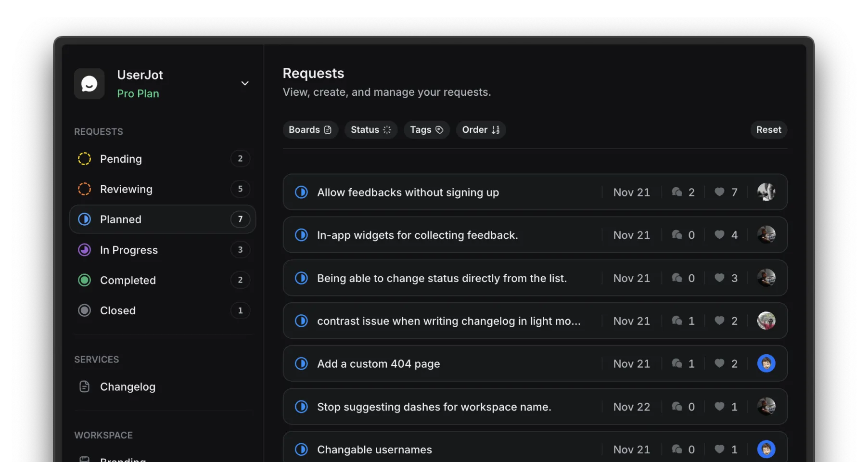The image size is (868, 462).
Task: Click author avatar on 'Allow feedbacks' row
Action: (x=766, y=192)
